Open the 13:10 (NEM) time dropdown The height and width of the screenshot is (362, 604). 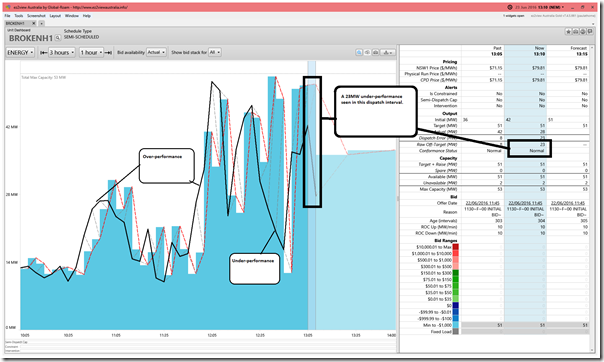tap(550, 7)
